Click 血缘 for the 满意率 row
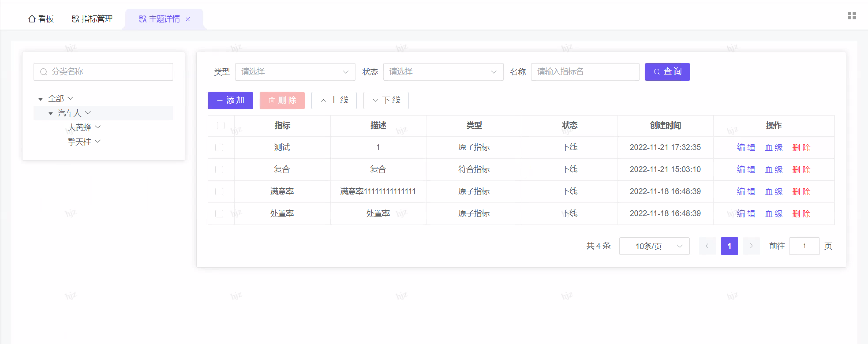This screenshot has height=344, width=868. point(773,192)
